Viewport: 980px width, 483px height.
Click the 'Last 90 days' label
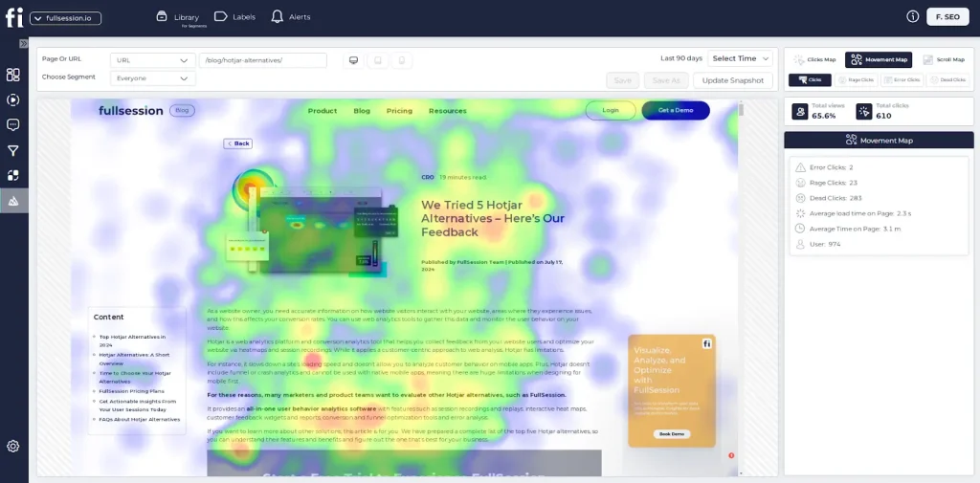[681, 58]
